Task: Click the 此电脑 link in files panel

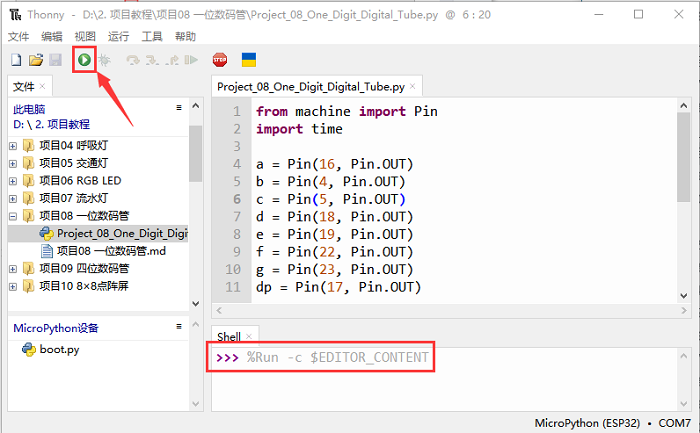Action: tap(29, 109)
